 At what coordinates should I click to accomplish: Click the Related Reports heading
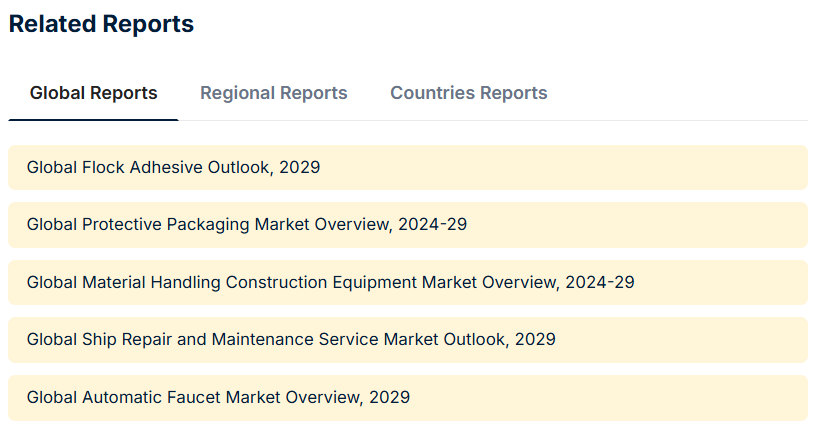point(101,24)
